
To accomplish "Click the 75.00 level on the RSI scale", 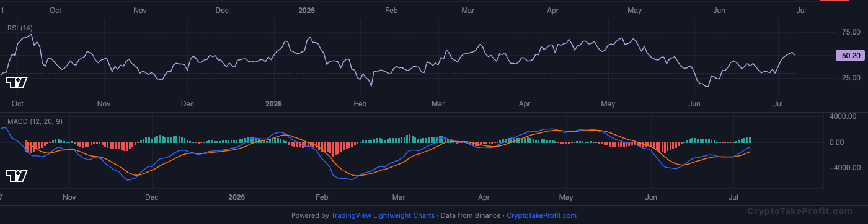I will coord(851,32).
